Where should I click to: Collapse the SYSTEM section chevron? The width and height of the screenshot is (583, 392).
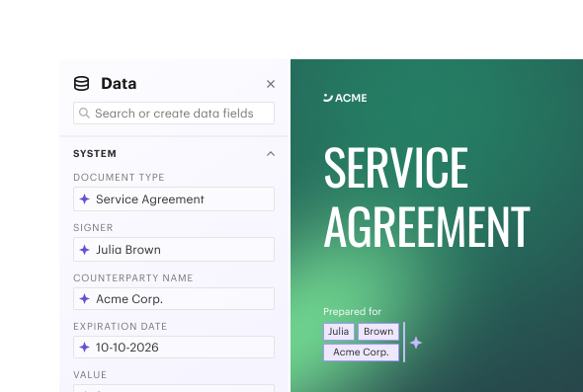[271, 154]
